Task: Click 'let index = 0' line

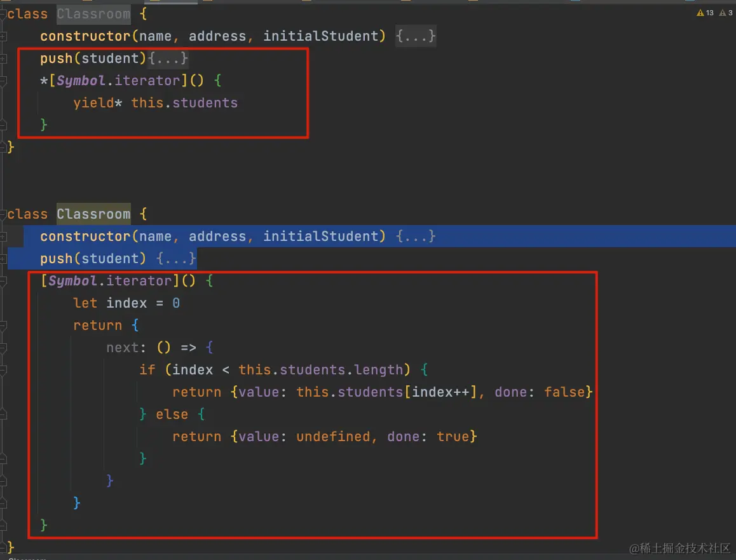Action: [126, 303]
